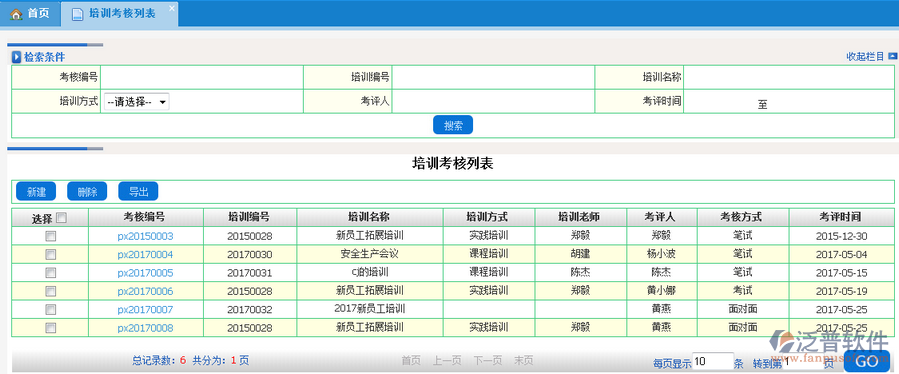Click the 搜索 button

coord(453,125)
